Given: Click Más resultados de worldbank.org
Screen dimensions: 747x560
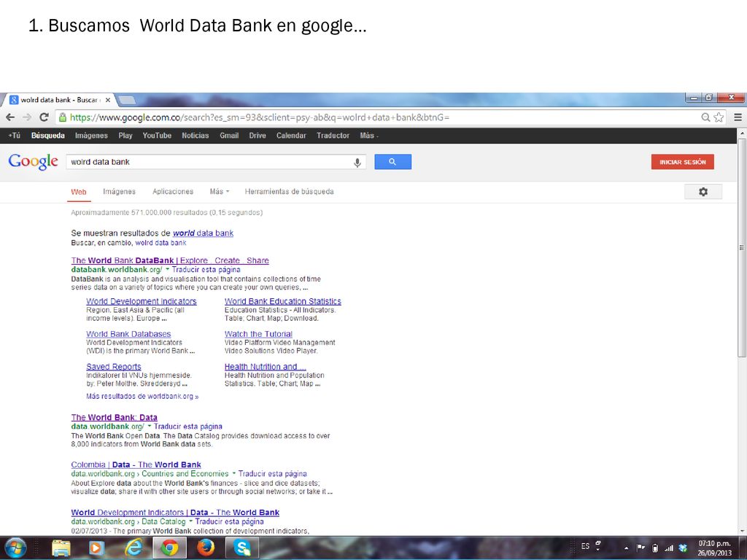Looking at the screenshot, I should [x=142, y=396].
